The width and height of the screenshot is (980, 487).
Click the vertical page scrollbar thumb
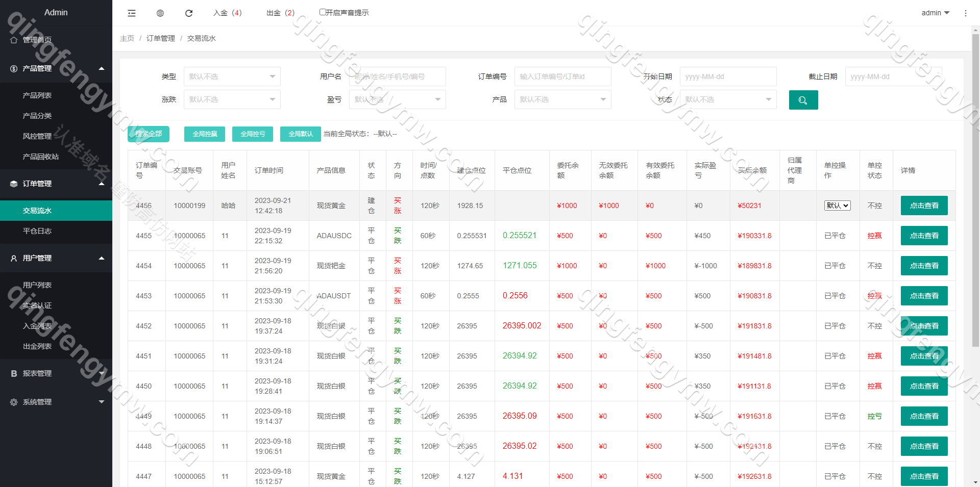975,191
